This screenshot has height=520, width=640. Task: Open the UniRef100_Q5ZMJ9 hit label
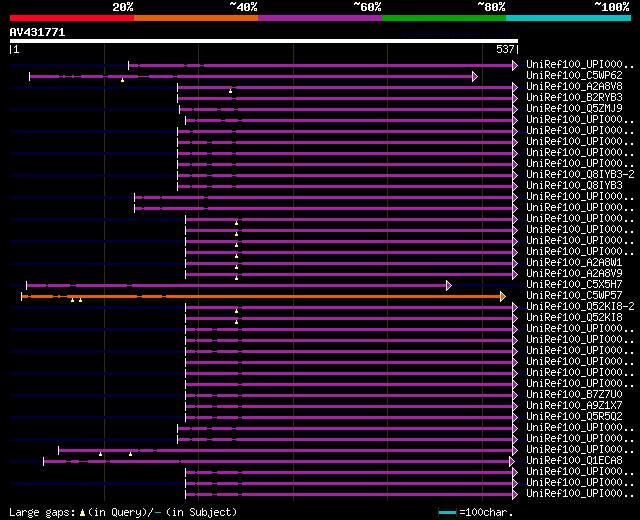click(x=574, y=109)
